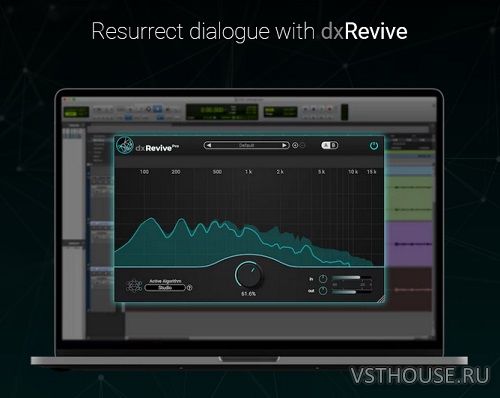Click the 61.6% amount value

click(x=248, y=294)
